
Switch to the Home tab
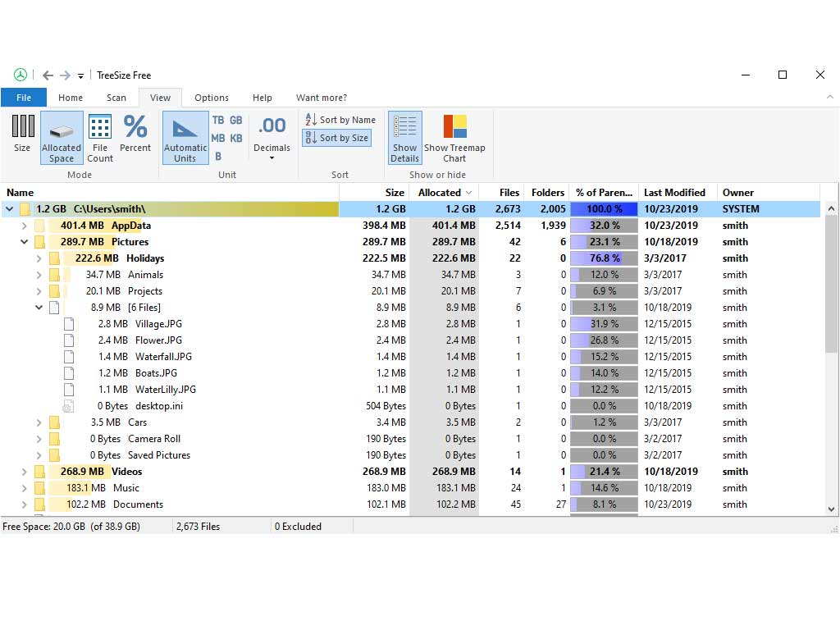tap(71, 98)
